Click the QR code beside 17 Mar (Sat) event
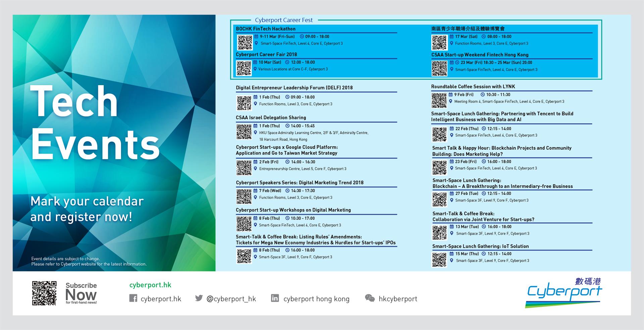 click(x=439, y=42)
